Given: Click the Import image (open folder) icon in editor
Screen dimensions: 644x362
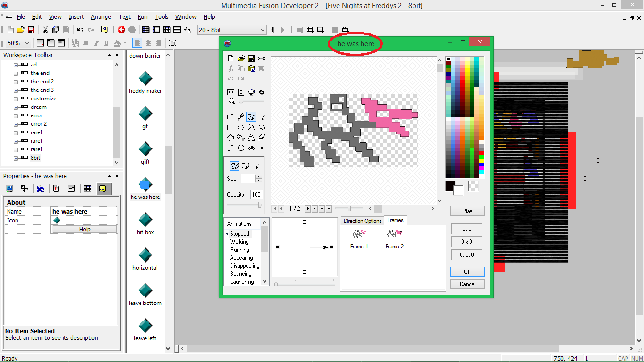Looking at the screenshot, I should click(x=241, y=58).
